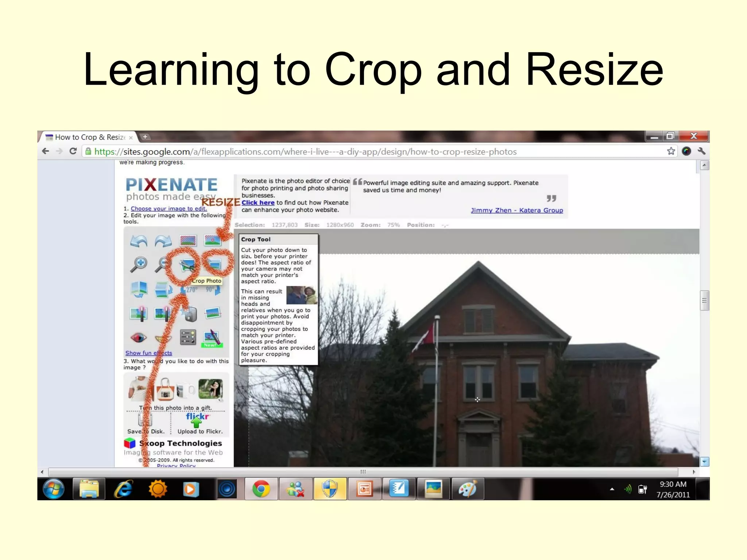Image resolution: width=747 pixels, height=560 pixels.
Task: Switch to Google Chrome on taskbar
Action: 261,489
